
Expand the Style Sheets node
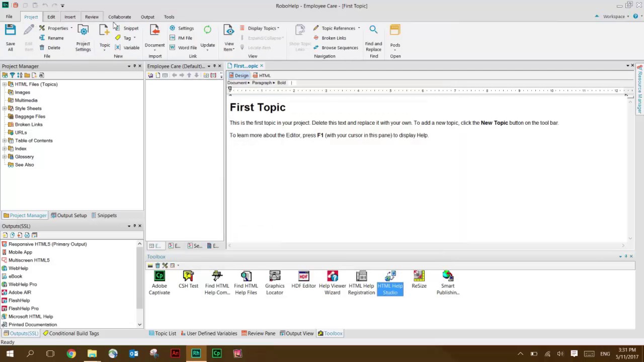click(5, 109)
